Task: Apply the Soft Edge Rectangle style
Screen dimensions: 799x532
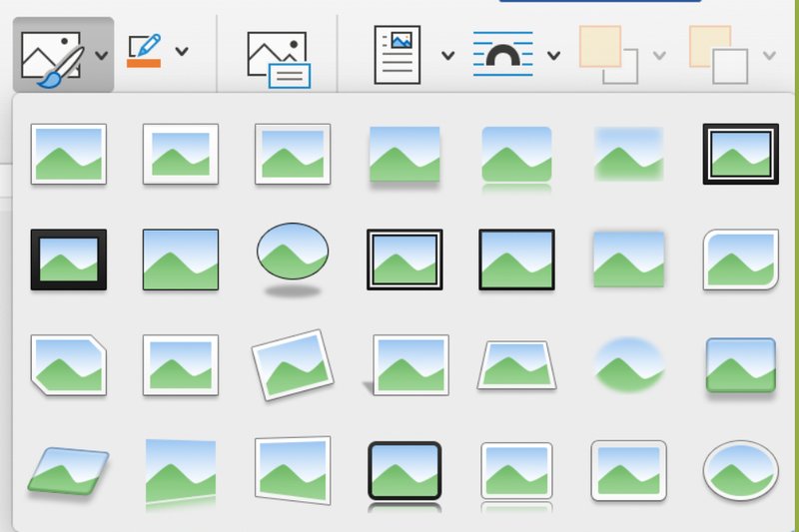Action: pos(629,155)
